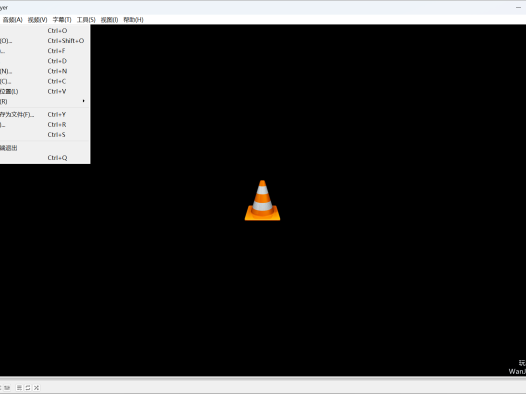Screen dimensions: 526x394
Task: Choose the Ctrl+Shift+O open multiple files entry
Action: pos(45,41)
